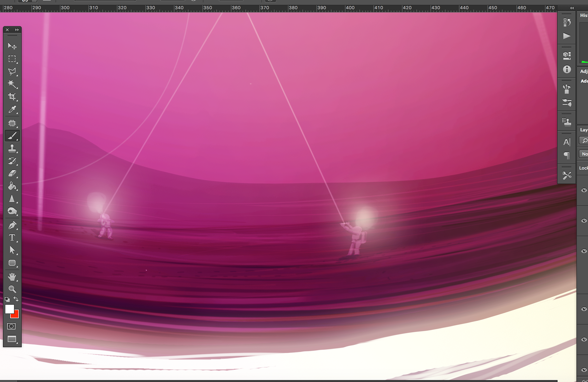This screenshot has height=382, width=588.
Task: Expand the tools panel to two columns
Action: [17, 30]
